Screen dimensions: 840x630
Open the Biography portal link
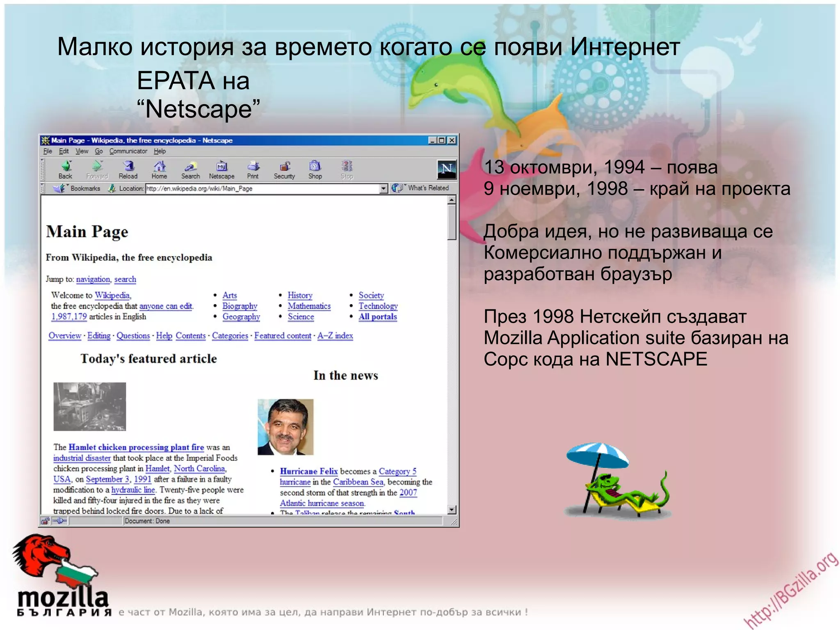tap(240, 306)
